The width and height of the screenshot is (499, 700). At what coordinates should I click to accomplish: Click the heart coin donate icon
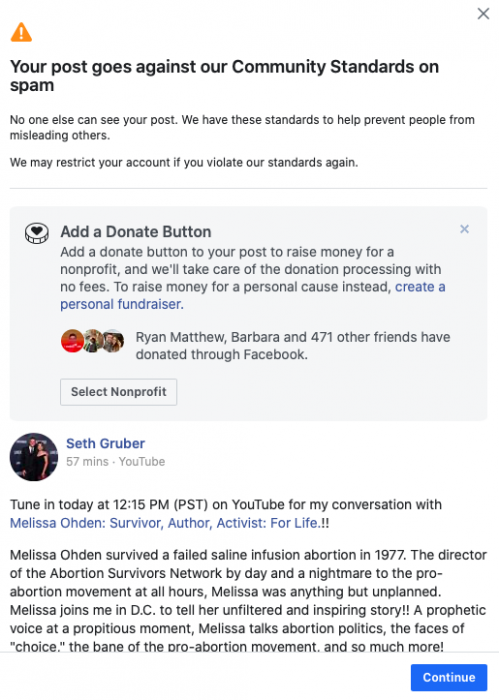pos(37,233)
